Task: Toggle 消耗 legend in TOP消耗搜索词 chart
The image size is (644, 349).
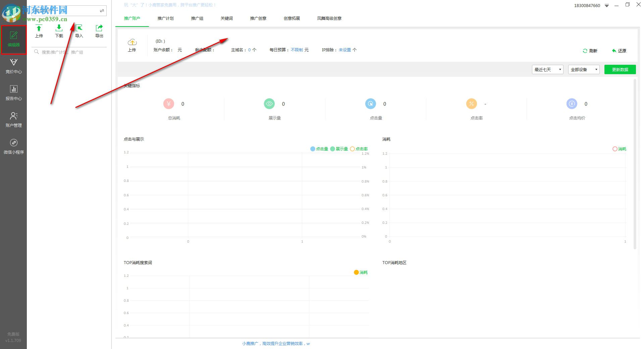Action: point(361,272)
